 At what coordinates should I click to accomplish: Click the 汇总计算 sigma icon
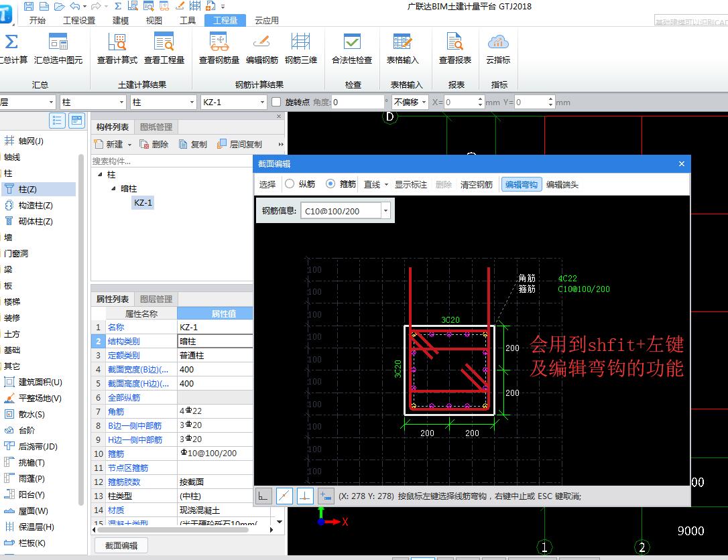[x=11, y=42]
